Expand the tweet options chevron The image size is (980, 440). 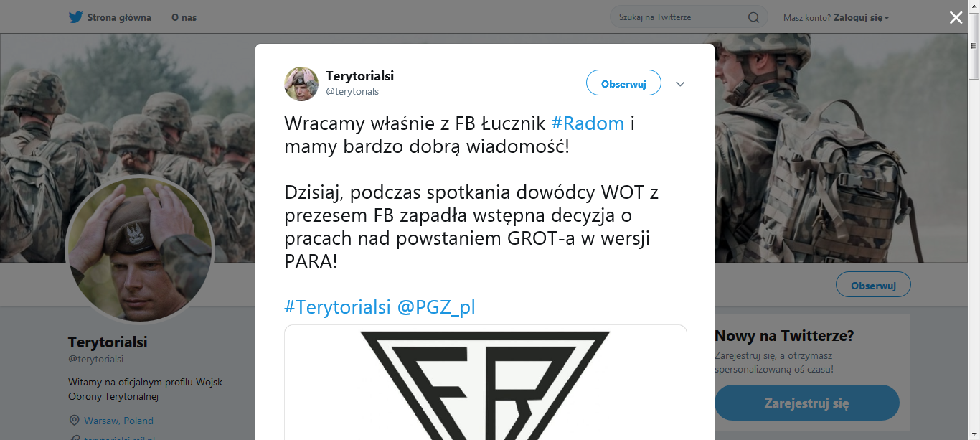[x=680, y=84]
